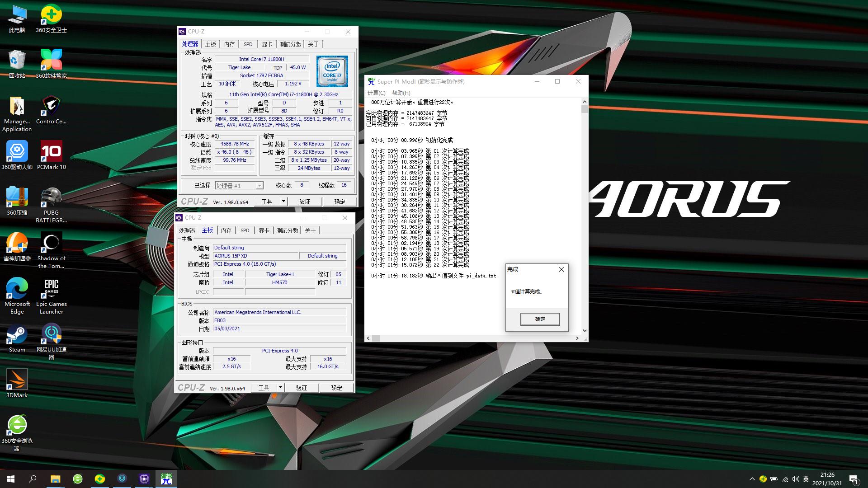Select the Super PI icon on the taskbar
Screen dimensions: 868x488
(x=166, y=479)
